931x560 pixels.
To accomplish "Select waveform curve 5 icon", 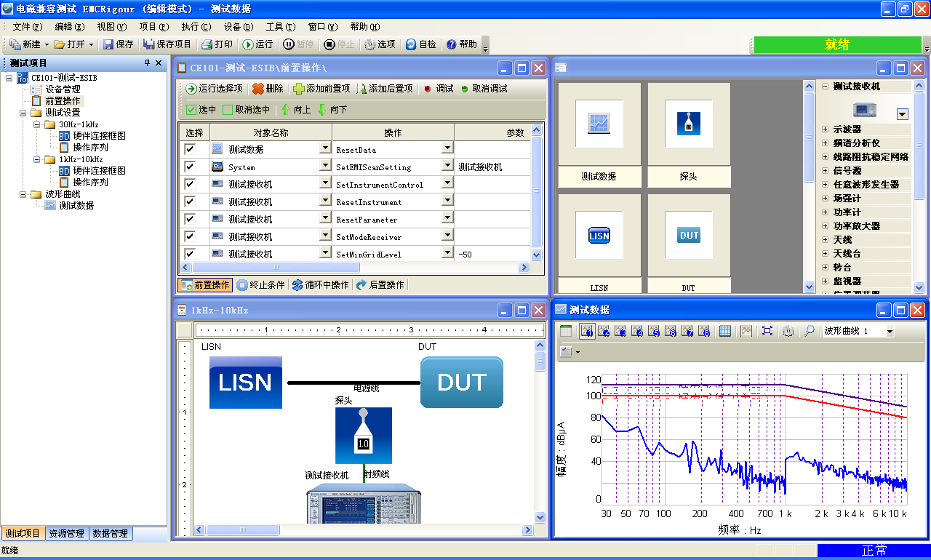I will click(x=654, y=331).
